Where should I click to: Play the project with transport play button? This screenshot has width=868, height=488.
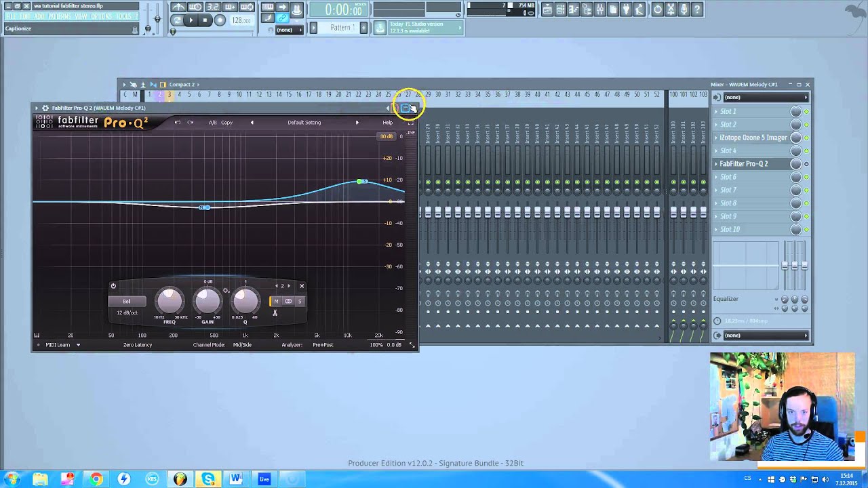(x=191, y=20)
